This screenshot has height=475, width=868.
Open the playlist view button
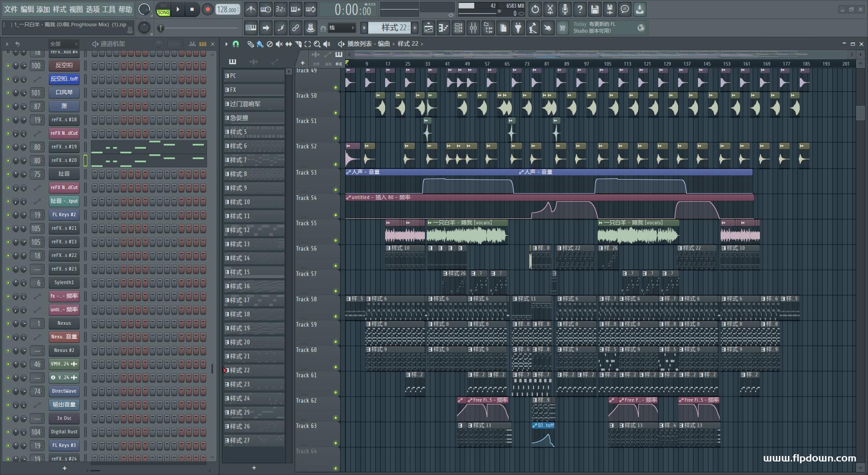coord(429,28)
